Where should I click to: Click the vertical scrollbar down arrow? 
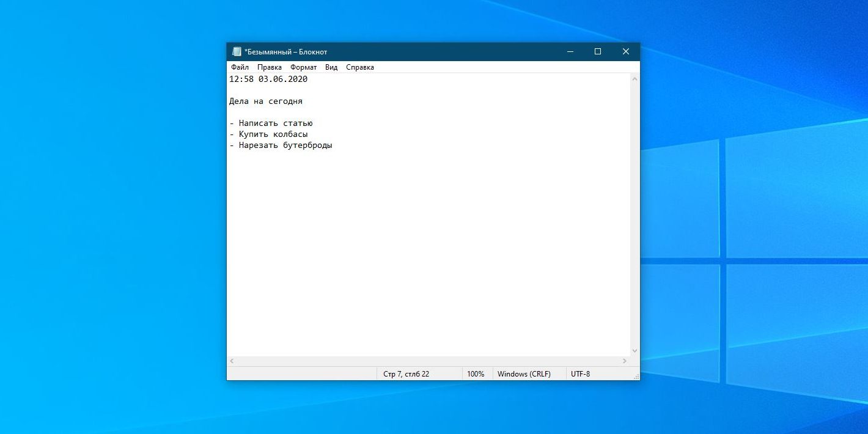(x=634, y=351)
